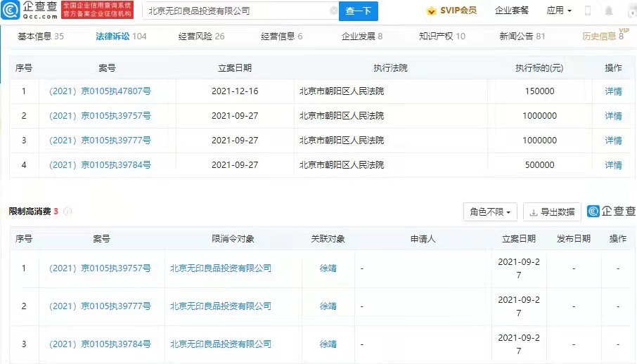Open case 执39784号 in the 限制高消费 table
Viewport: 637px width, 364px height.
[100, 344]
